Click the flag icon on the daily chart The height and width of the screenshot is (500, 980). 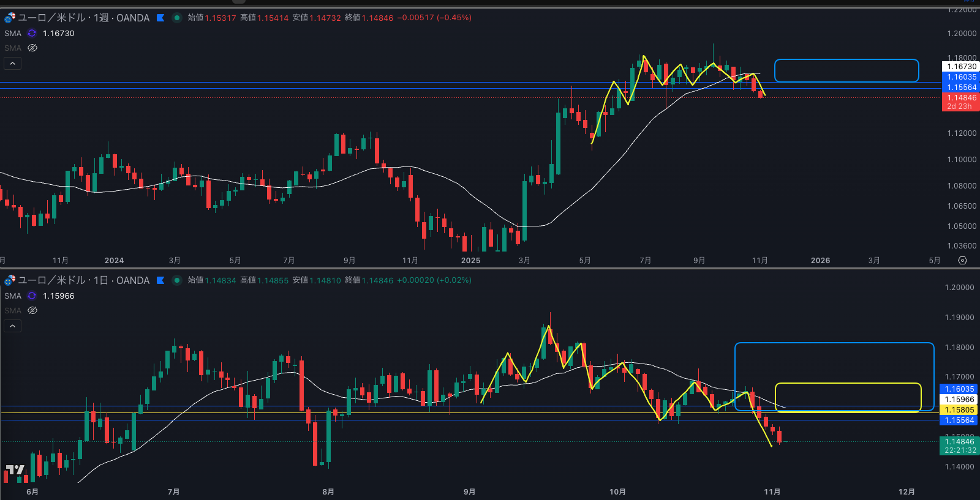160,280
